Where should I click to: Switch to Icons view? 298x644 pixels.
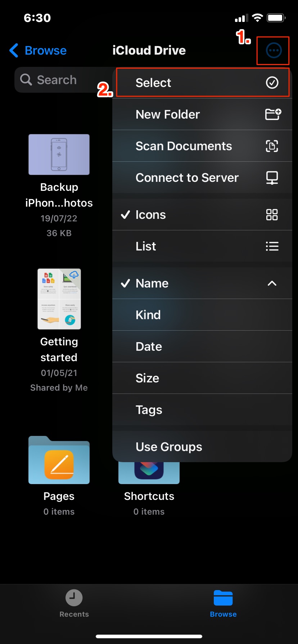[x=202, y=215]
